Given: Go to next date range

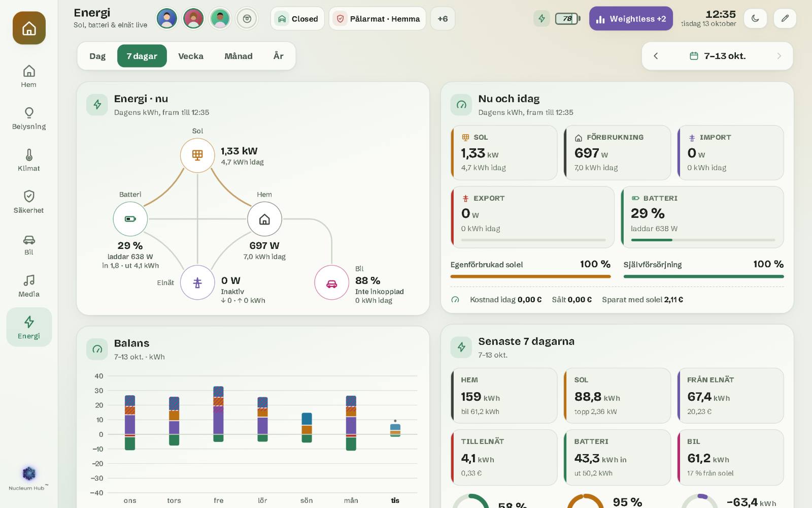Looking at the screenshot, I should point(779,56).
